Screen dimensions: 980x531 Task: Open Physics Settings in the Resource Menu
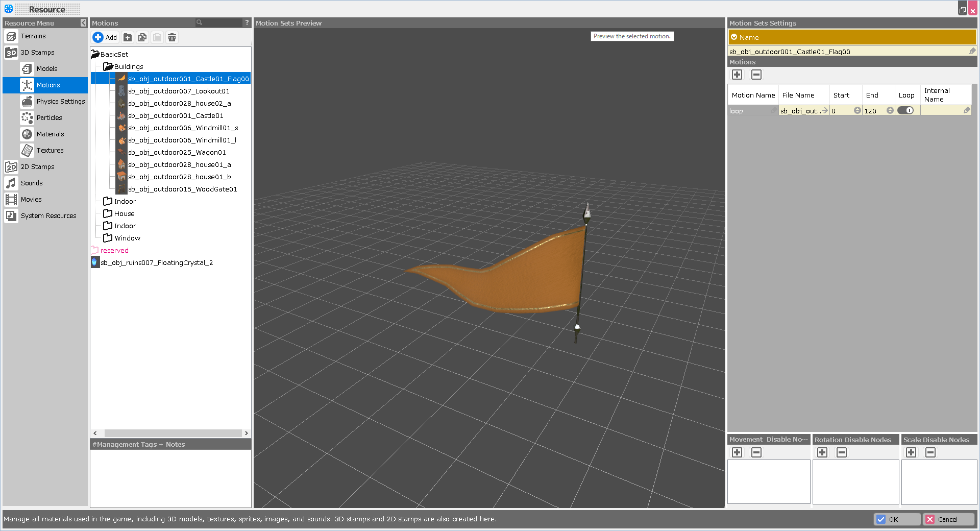tap(60, 102)
